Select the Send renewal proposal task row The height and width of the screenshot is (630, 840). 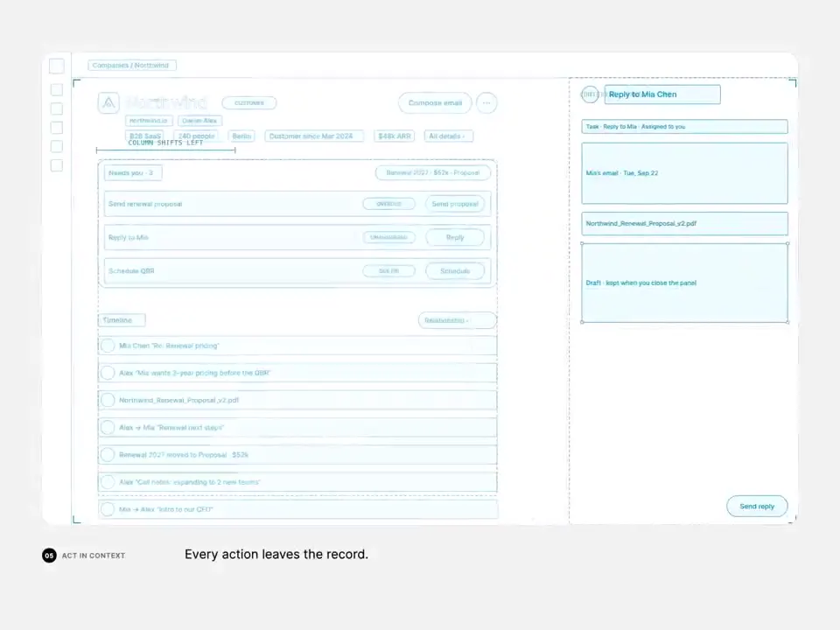[297, 204]
